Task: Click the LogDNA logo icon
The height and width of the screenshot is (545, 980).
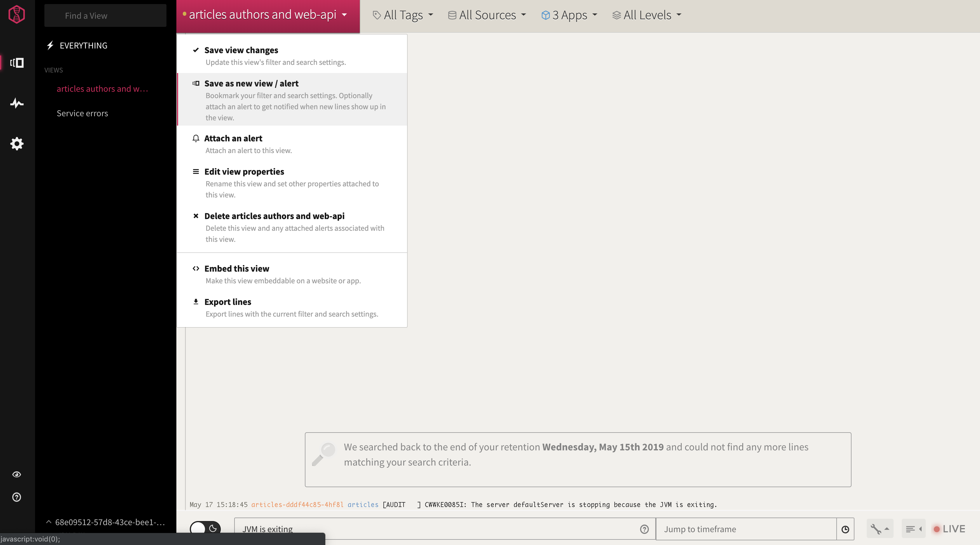Action: pyautogui.click(x=17, y=15)
